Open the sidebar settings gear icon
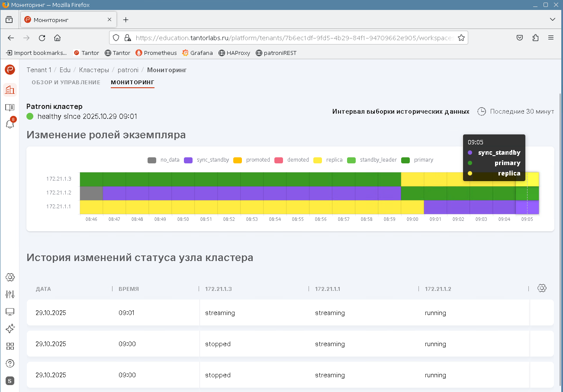563x392 pixels. pos(10,277)
